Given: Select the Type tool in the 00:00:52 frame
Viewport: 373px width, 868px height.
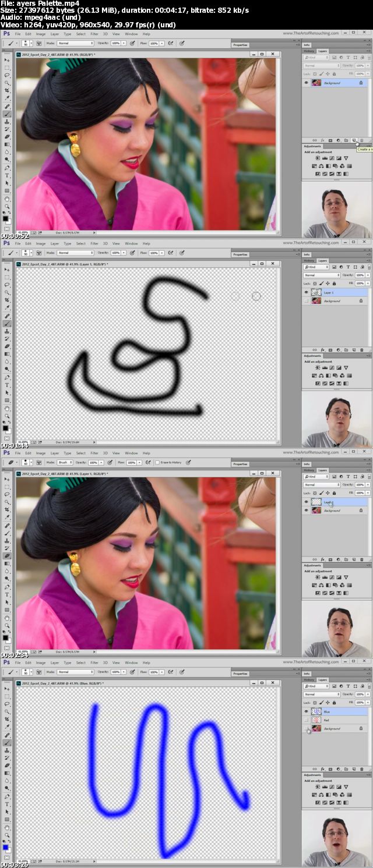Looking at the screenshot, I should pyautogui.click(x=8, y=175).
